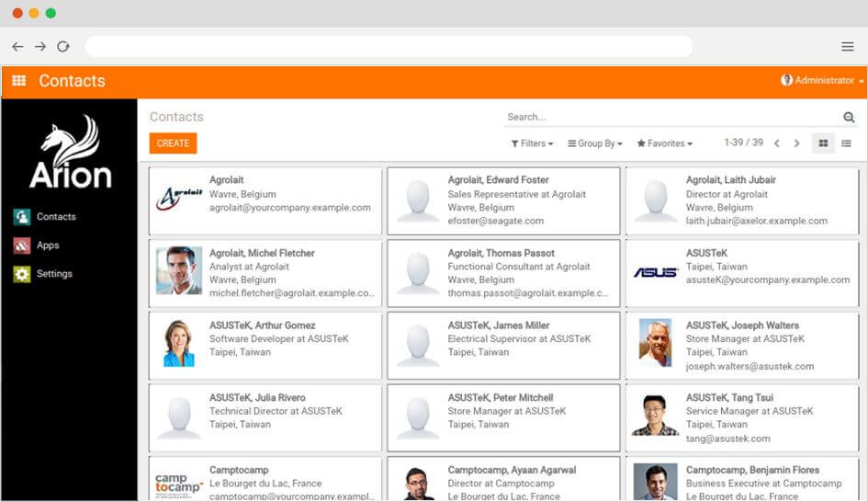The image size is (868, 502).
Task: Expand the Group By dropdown
Action: click(595, 143)
